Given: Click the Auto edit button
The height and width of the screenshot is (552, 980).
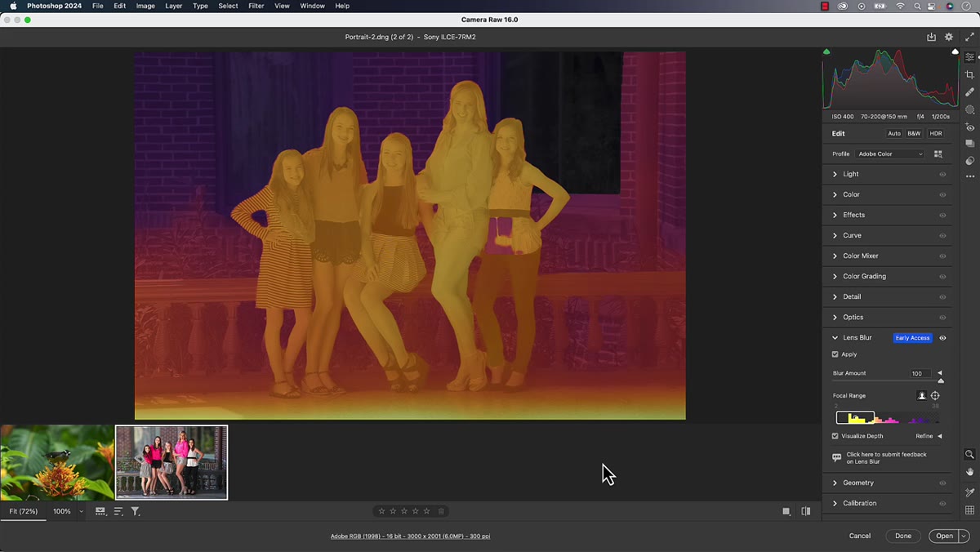Looking at the screenshot, I should tap(894, 133).
